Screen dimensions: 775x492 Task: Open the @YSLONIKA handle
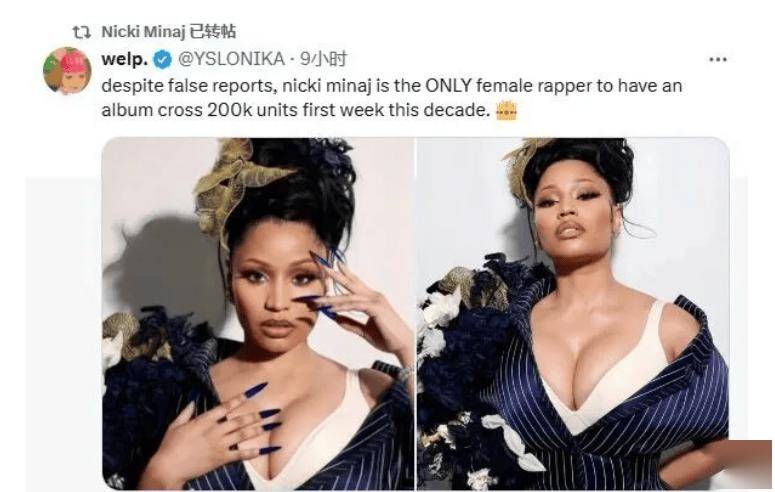coord(231,59)
